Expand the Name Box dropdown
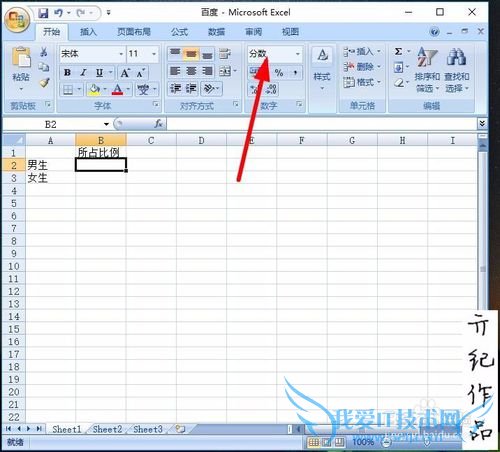This screenshot has height=452, width=500. click(x=106, y=124)
